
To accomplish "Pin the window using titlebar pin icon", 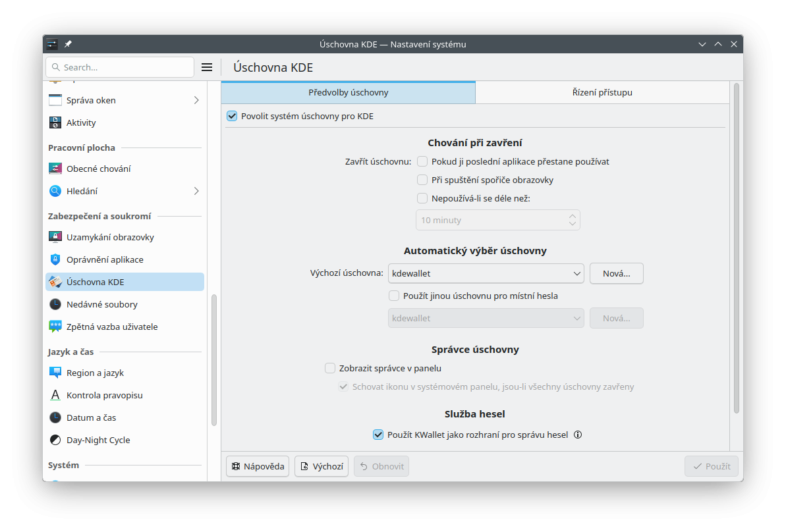I will click(x=68, y=44).
